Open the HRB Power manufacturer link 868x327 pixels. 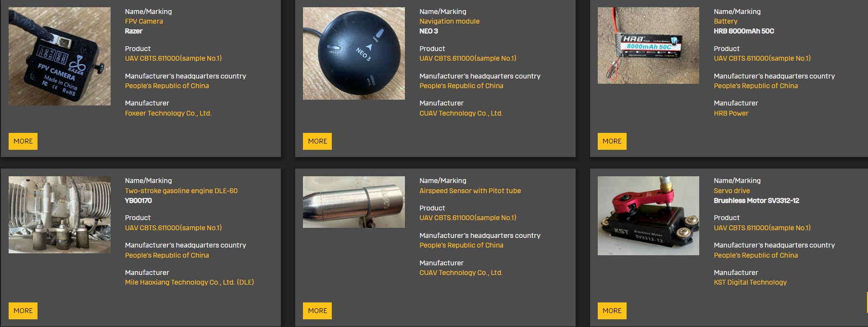click(x=731, y=113)
